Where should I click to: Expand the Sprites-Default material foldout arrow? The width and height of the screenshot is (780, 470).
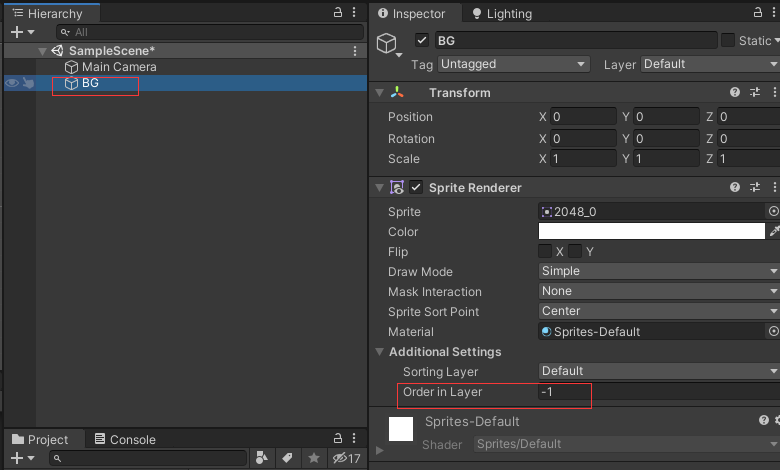pos(380,450)
